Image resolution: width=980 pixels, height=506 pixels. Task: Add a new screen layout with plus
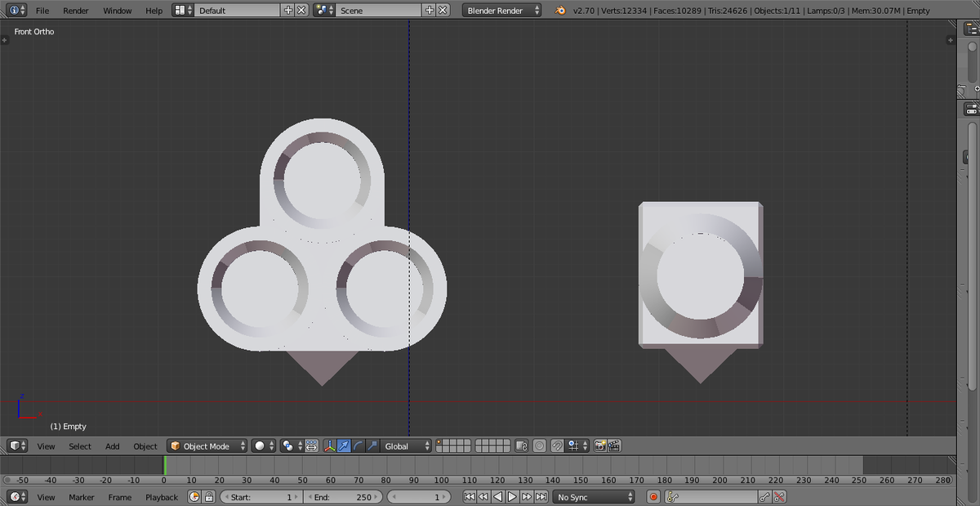[x=287, y=11]
